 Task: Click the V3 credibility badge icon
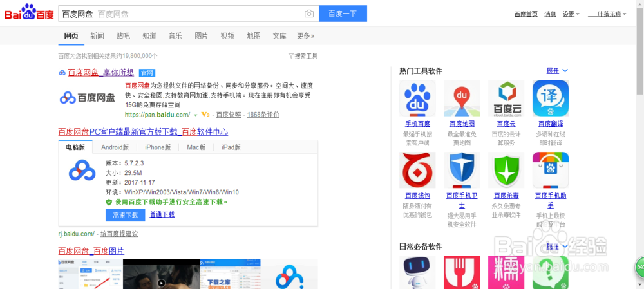[206, 115]
